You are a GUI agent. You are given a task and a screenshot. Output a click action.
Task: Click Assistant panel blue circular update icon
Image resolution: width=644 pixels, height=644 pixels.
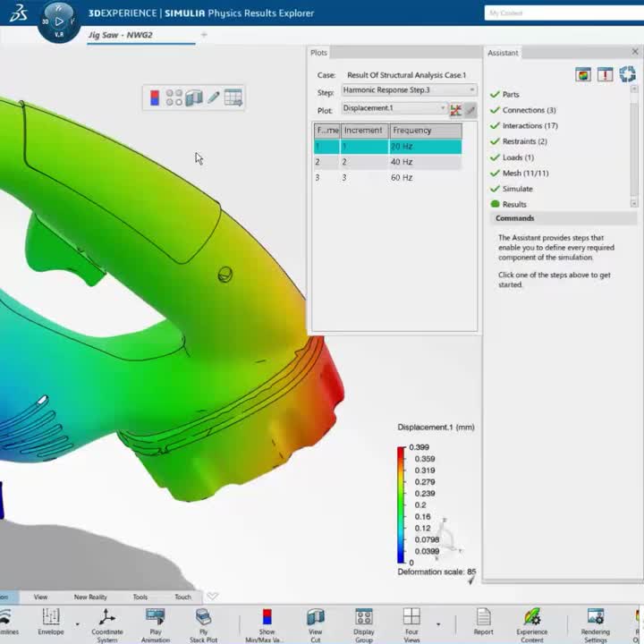627,74
